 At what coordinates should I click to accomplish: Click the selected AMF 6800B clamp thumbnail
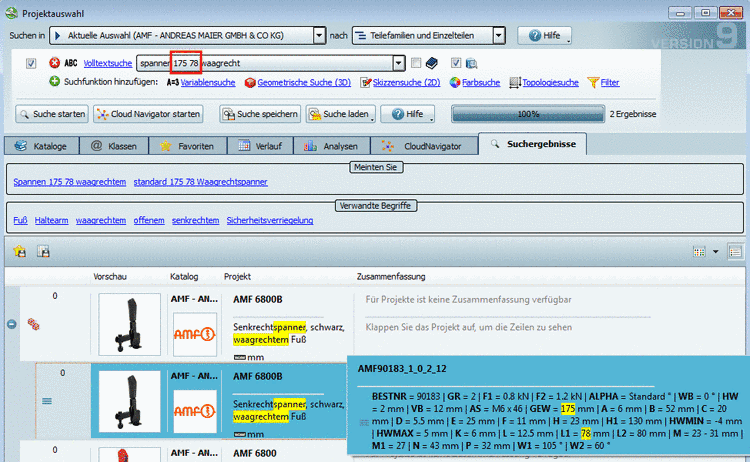click(x=130, y=401)
